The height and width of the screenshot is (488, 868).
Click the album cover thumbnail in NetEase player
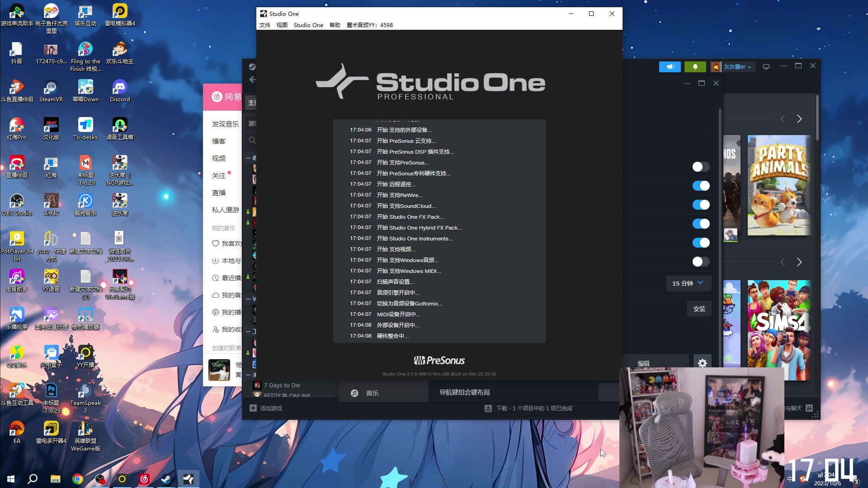[x=219, y=370]
